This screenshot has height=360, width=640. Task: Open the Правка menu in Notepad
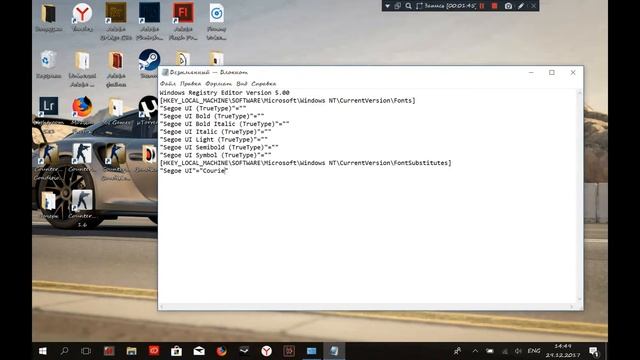tap(191, 83)
